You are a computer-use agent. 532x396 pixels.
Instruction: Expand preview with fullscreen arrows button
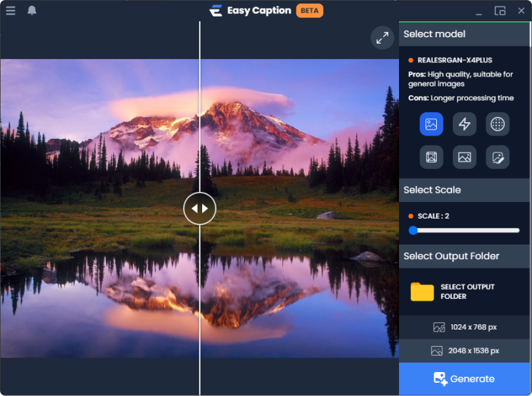382,38
